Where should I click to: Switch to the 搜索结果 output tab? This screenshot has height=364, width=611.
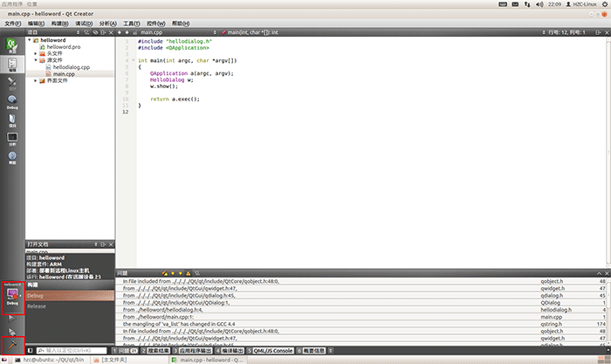pos(155,350)
